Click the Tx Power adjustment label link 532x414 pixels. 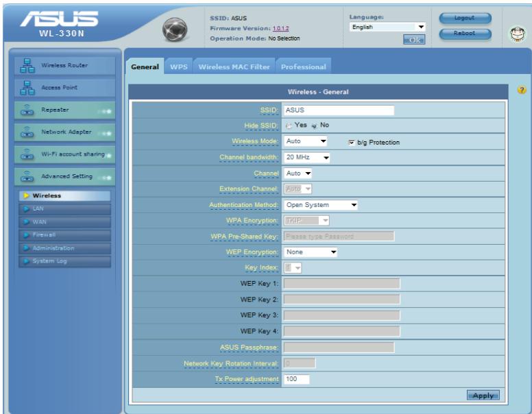pyautogui.click(x=247, y=379)
